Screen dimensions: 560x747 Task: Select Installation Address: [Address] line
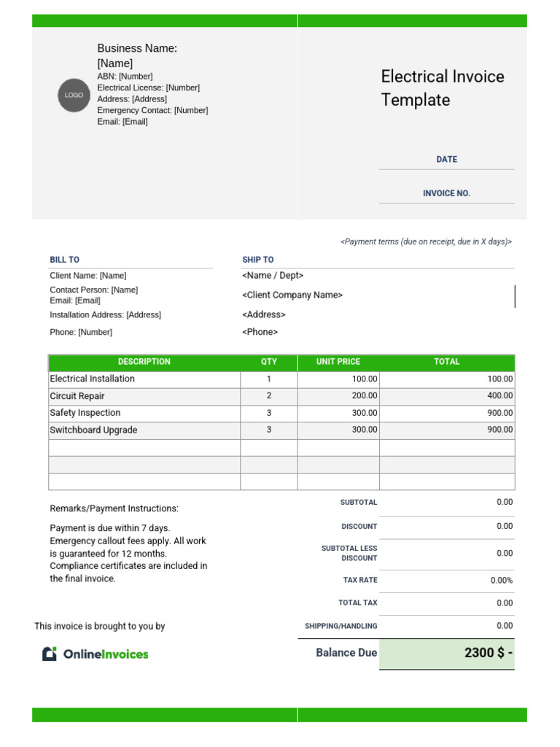[x=105, y=315]
